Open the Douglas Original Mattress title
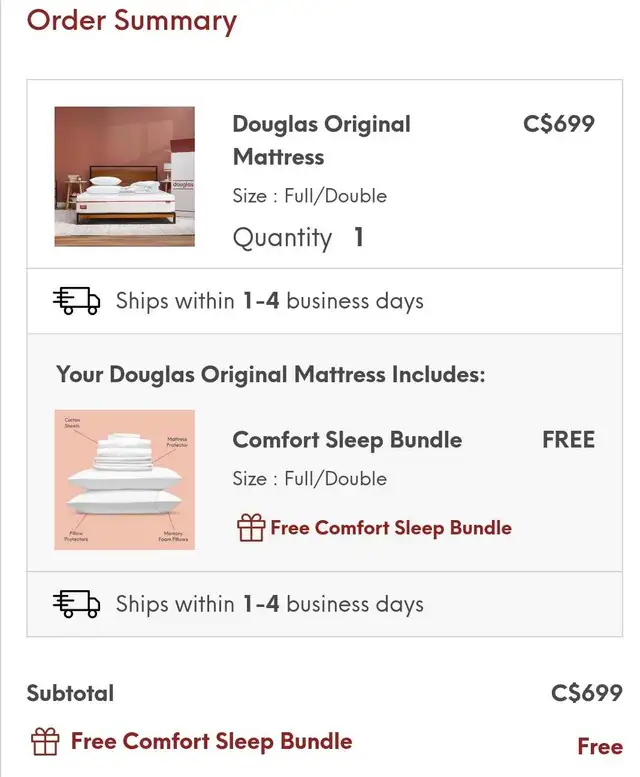Image resolution: width=640 pixels, height=777 pixels. pyautogui.click(x=321, y=140)
